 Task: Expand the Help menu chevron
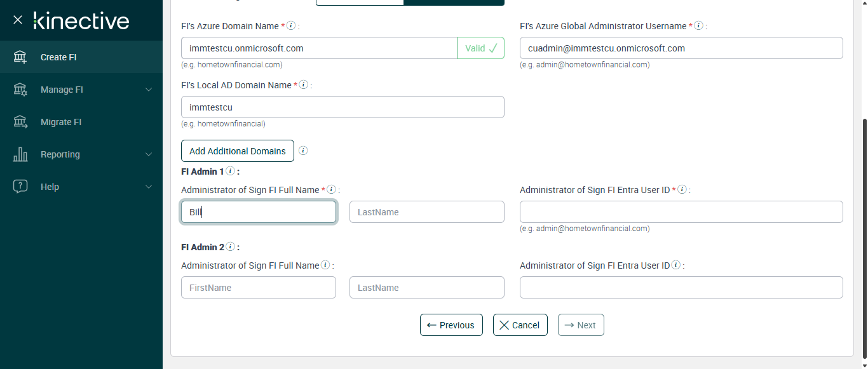[149, 187]
